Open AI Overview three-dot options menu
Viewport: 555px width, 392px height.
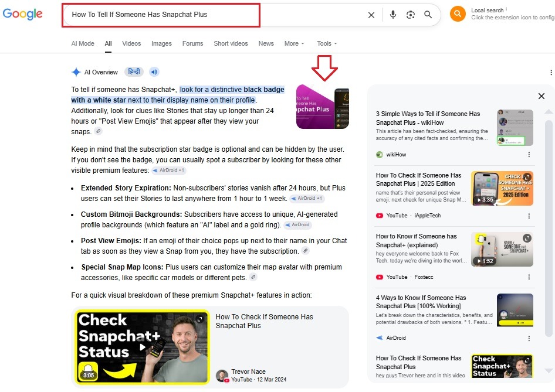tap(551, 73)
